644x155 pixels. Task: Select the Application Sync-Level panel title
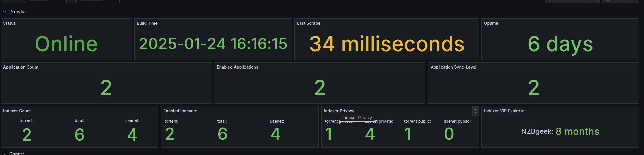tap(453, 67)
